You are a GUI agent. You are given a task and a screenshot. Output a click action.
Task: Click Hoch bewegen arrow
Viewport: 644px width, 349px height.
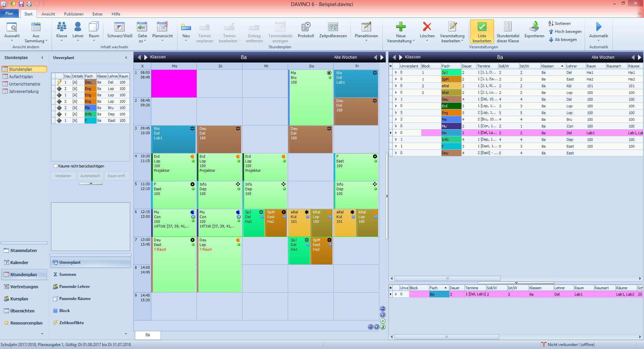click(551, 32)
